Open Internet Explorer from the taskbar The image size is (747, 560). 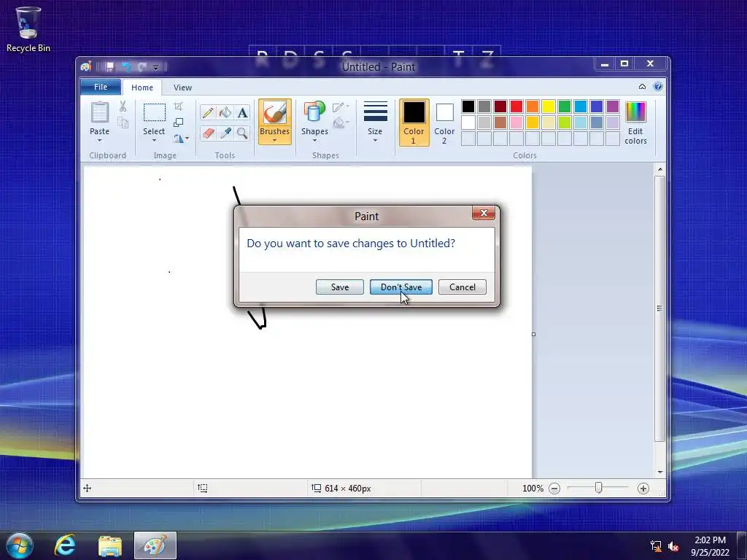point(65,545)
